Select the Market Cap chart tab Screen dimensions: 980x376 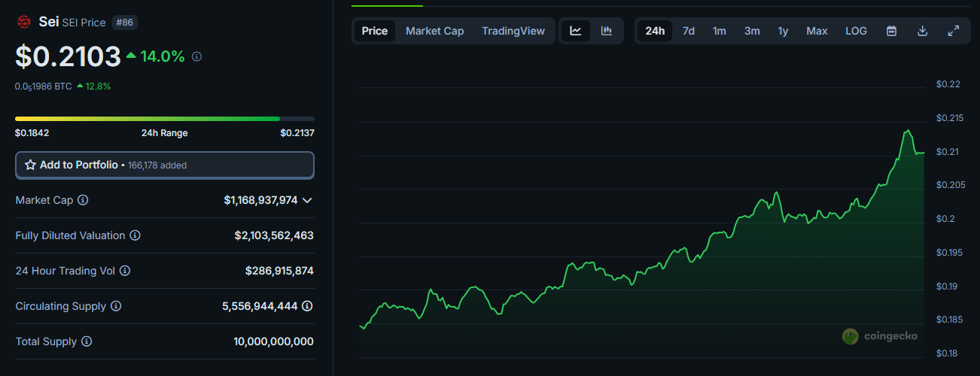[435, 31]
